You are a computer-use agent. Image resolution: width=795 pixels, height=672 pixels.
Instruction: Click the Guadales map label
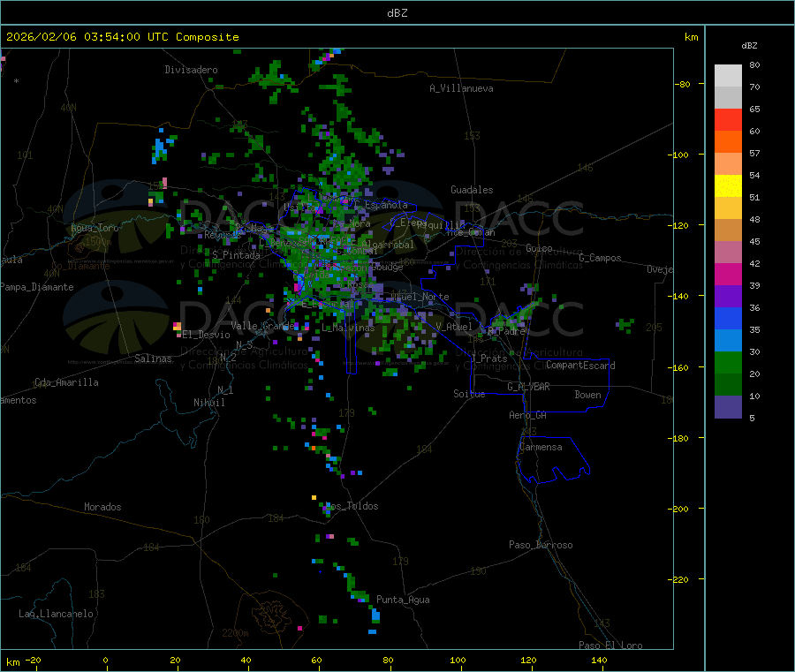click(x=472, y=190)
